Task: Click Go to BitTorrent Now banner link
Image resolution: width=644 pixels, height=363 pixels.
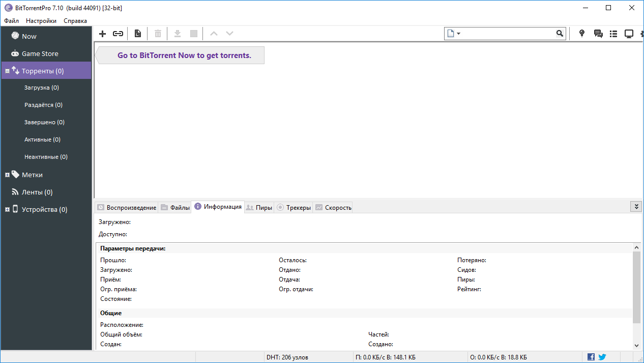Action: click(184, 55)
